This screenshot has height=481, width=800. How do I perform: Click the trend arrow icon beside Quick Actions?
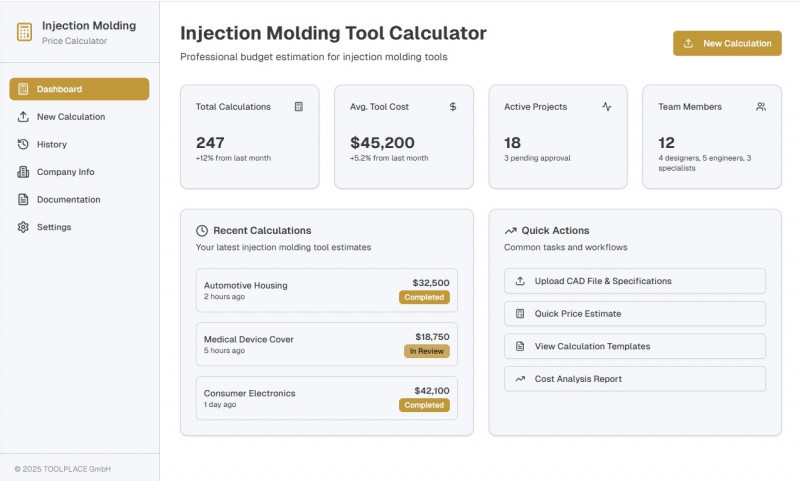pyautogui.click(x=510, y=230)
